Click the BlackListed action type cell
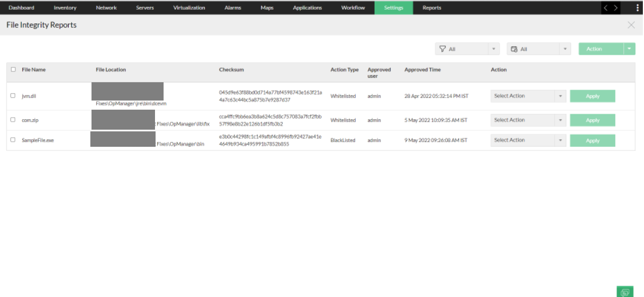The image size is (644, 297). [343, 141]
